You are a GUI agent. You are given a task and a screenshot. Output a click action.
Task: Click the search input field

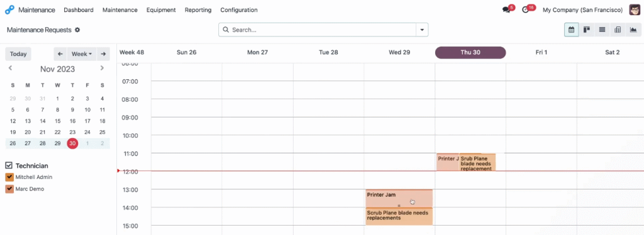click(323, 30)
